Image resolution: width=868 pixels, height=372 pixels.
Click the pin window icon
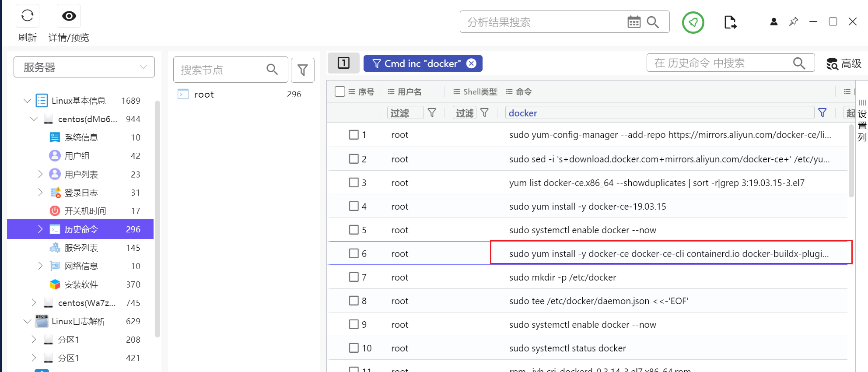(x=793, y=22)
